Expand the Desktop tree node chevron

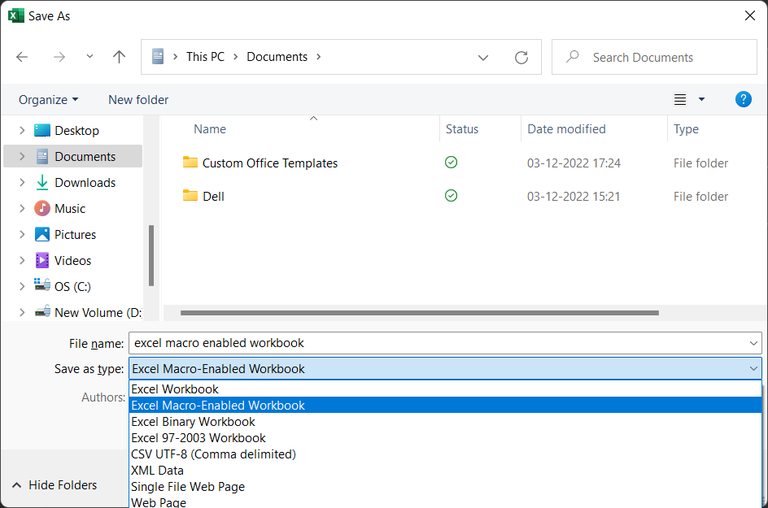[x=22, y=130]
